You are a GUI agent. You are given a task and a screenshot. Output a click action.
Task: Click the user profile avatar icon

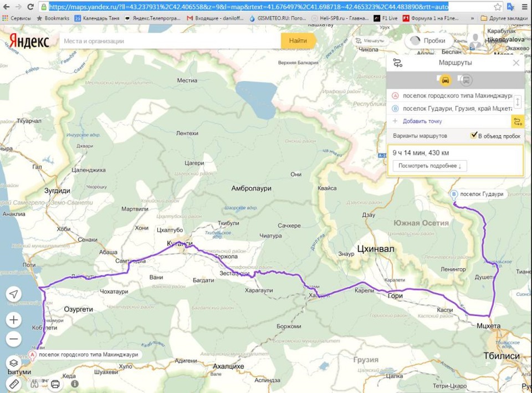tap(477, 42)
